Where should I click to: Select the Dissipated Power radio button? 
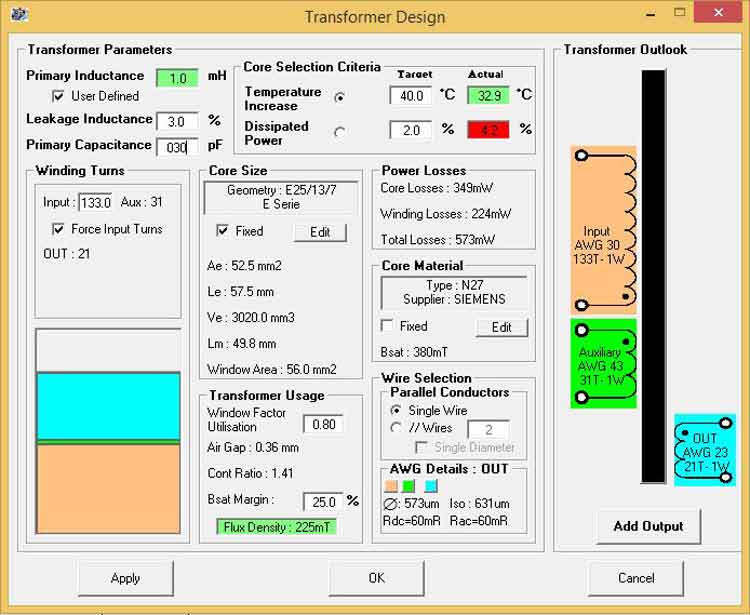(340, 131)
